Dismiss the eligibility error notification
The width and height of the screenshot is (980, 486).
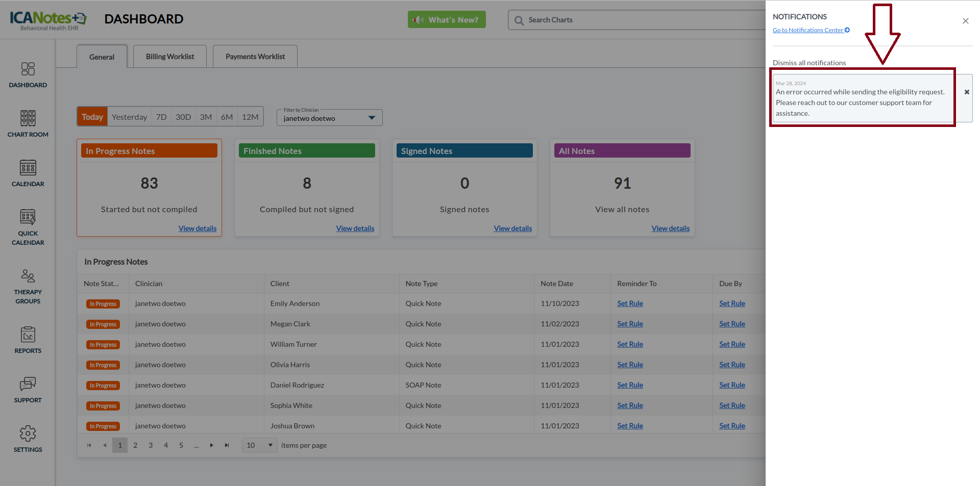point(966,92)
